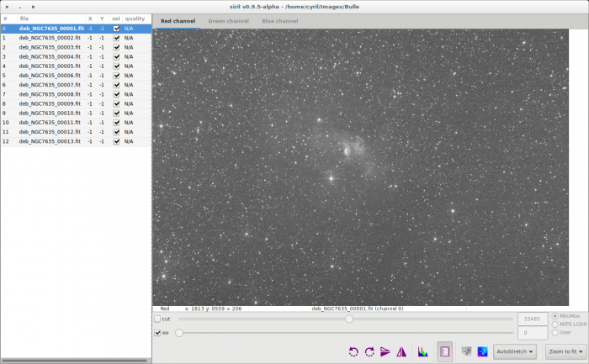Uncheck selection for deb_NGC7635_00010.fit
This screenshot has height=364, width=589.
[116, 113]
